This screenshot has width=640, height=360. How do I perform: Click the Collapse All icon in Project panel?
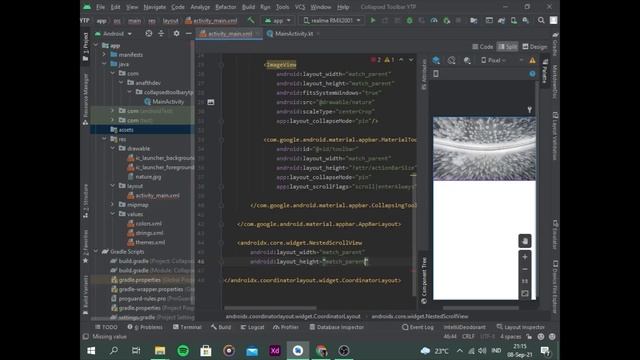161,33
